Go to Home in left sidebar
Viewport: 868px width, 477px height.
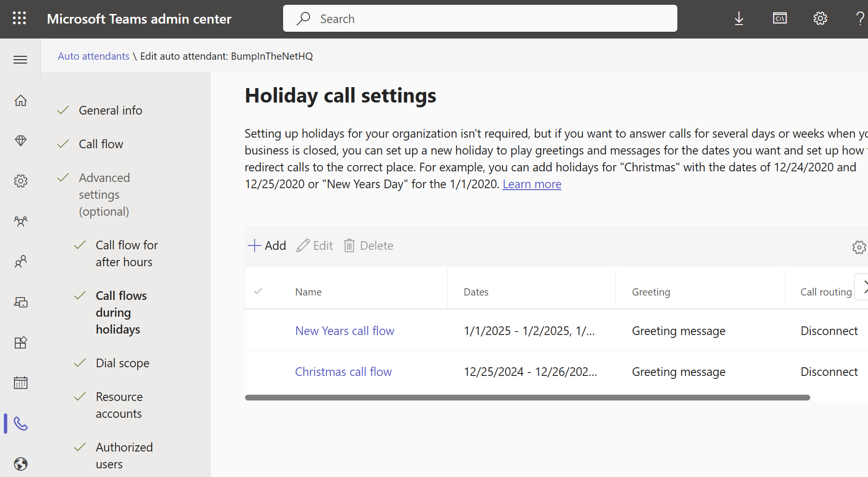(x=20, y=101)
